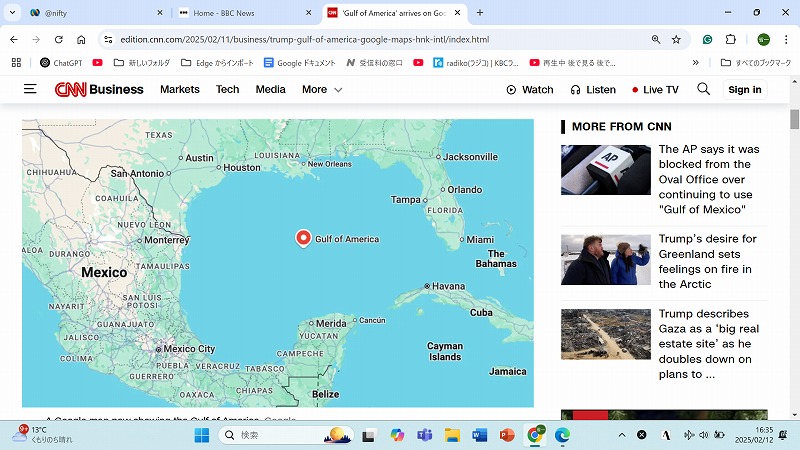Open Microsoft Edge from taskbar
The width and height of the screenshot is (800, 450).
562,435
